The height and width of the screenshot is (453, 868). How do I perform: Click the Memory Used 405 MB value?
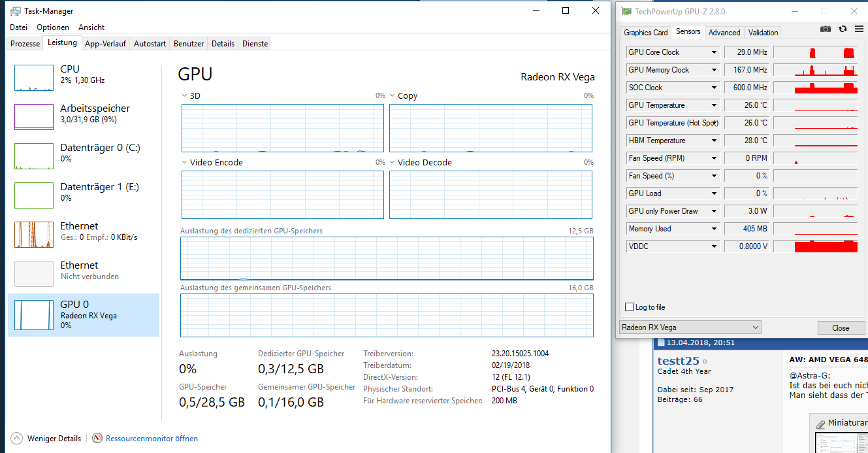pyautogui.click(x=747, y=229)
